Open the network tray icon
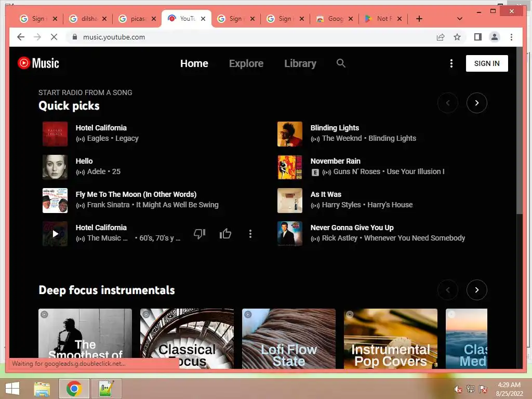Viewport: 532px width, 399px height. pos(470,389)
